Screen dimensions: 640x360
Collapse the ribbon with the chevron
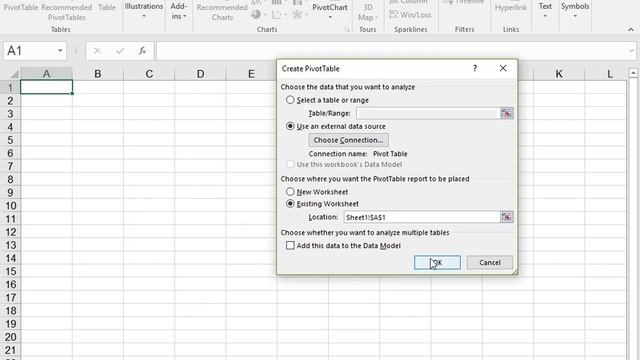coord(631,29)
